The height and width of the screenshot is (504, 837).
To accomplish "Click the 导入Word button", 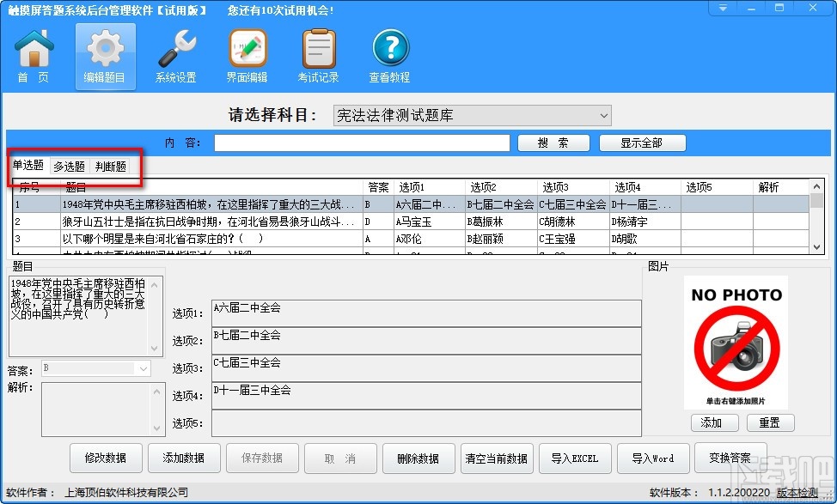I will click(653, 458).
